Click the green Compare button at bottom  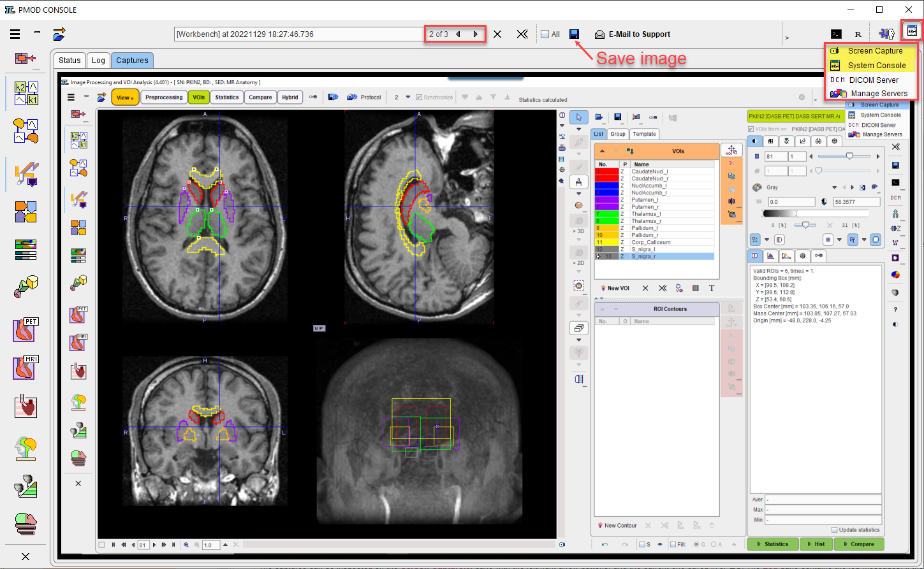tap(858, 544)
